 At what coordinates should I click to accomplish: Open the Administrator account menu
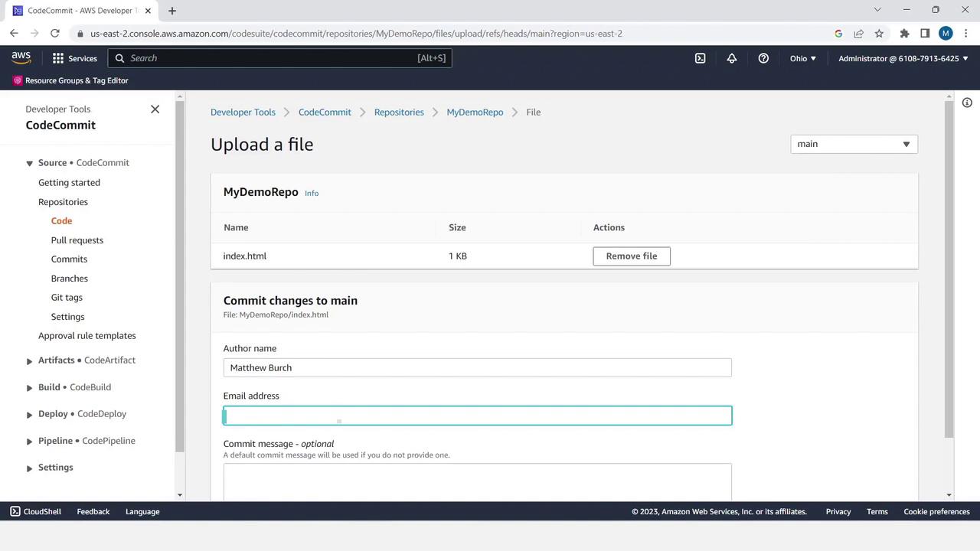[903, 58]
